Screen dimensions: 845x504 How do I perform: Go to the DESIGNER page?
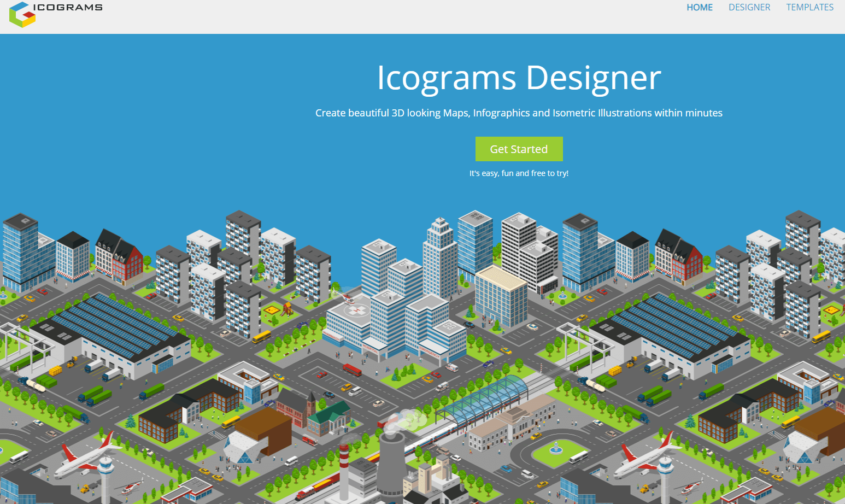tap(749, 8)
